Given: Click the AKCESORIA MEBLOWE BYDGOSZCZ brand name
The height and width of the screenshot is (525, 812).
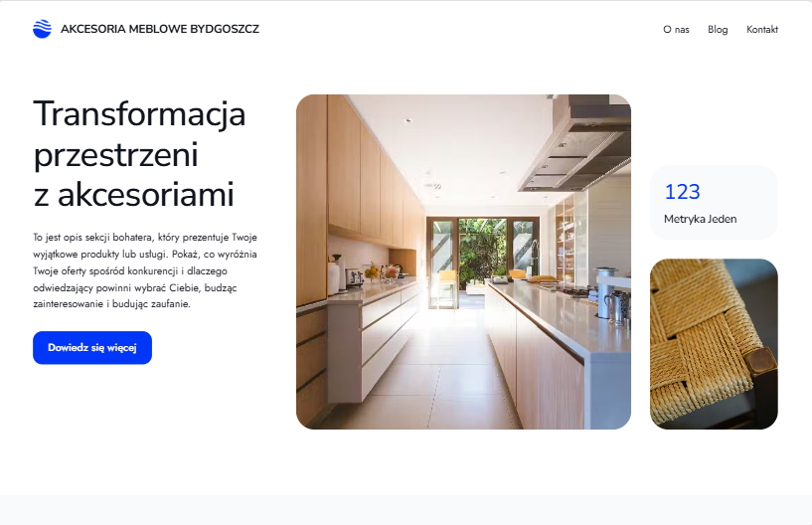Looking at the screenshot, I should [x=159, y=29].
